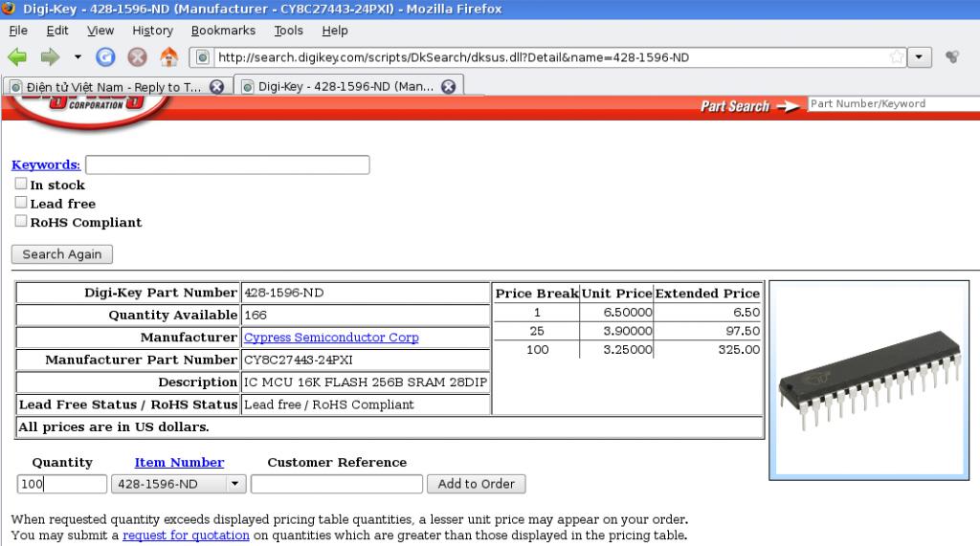Click the IC MCU 16K FLASH description text
Viewport: 980px width, 546px height.
coord(366,382)
